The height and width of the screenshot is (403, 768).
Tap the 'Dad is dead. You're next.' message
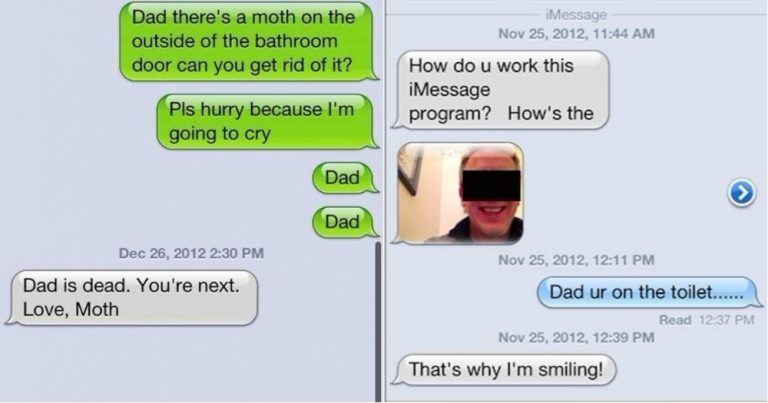131,298
